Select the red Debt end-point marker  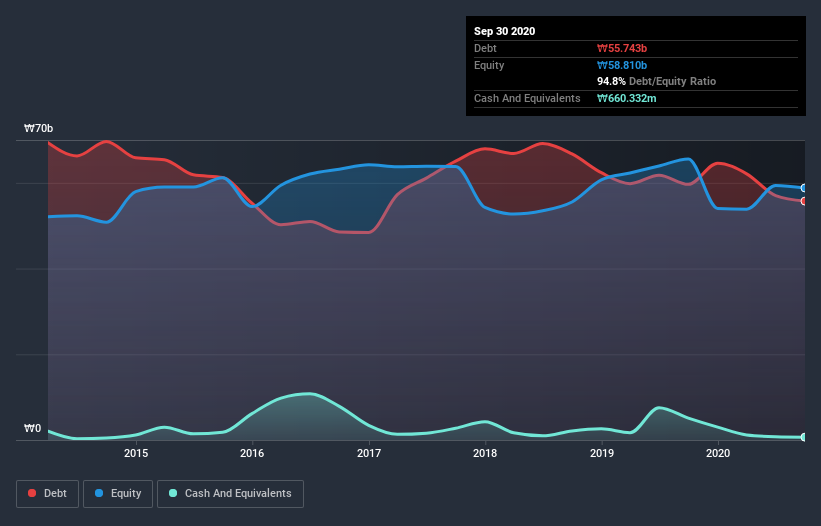804,201
